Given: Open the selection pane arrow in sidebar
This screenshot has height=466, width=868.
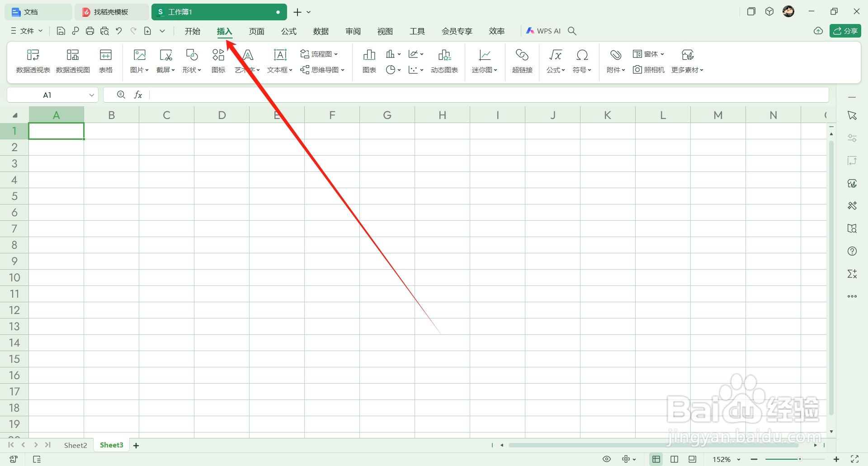Looking at the screenshot, I should click(852, 115).
